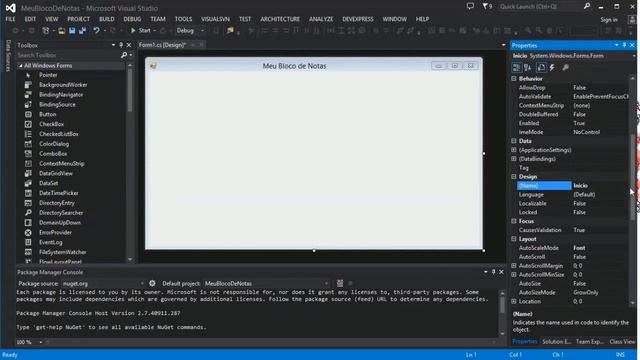This screenshot has height=360, width=640.
Task: Click the green Start debugging play icon
Action: click(x=133, y=31)
